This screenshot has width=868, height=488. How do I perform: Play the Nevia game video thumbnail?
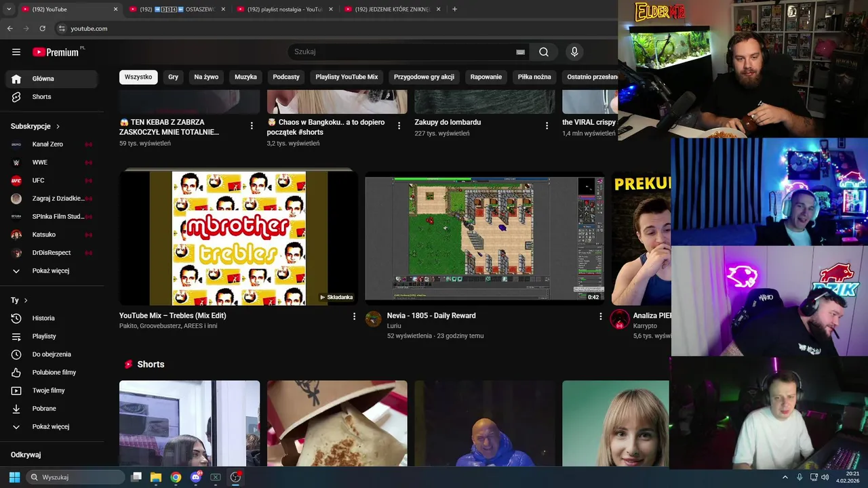[x=484, y=238]
